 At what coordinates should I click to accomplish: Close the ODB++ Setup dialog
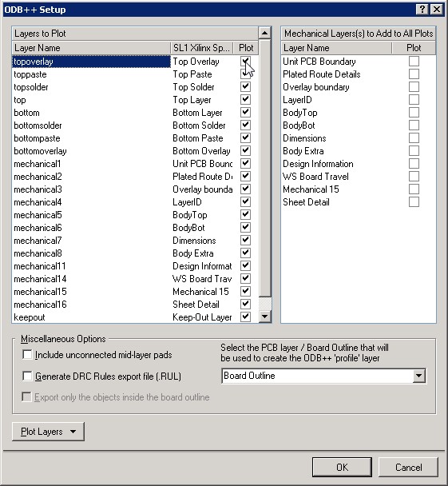437,10
